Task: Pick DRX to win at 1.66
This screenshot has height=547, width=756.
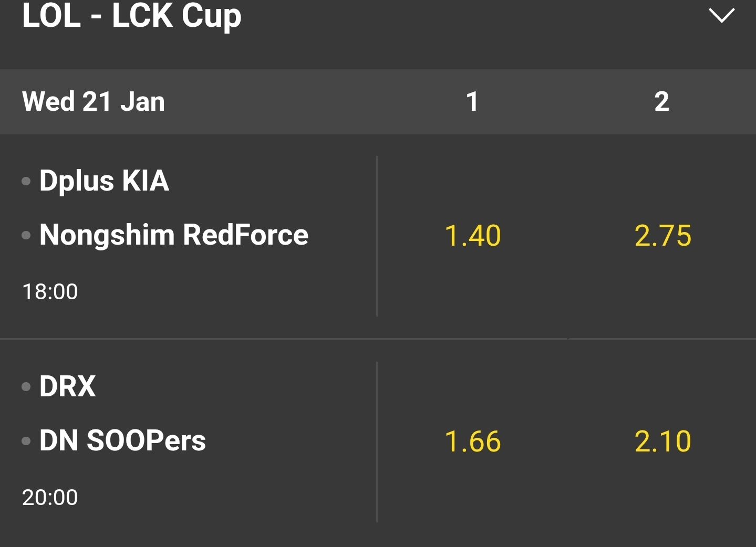Action: tap(472, 441)
